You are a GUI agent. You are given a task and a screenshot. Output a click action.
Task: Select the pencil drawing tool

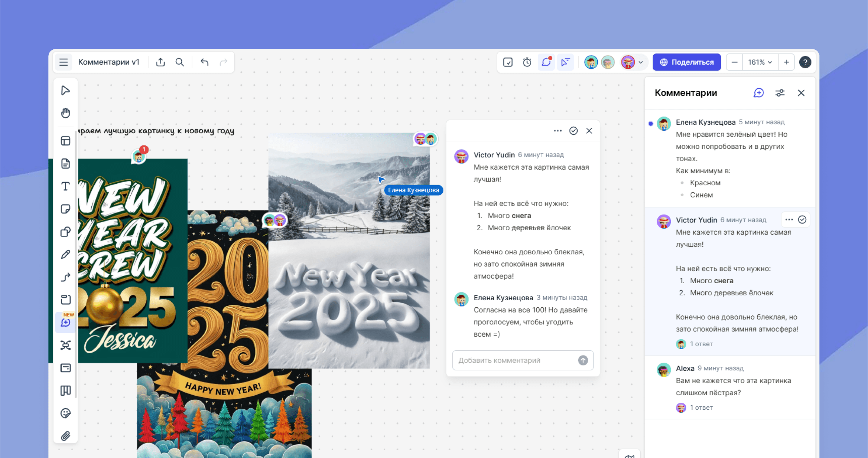point(66,254)
